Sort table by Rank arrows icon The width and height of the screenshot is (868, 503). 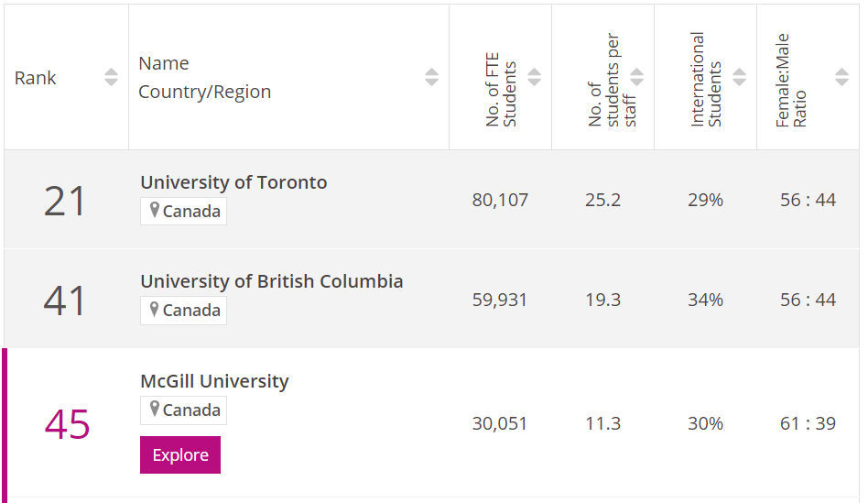[111, 78]
